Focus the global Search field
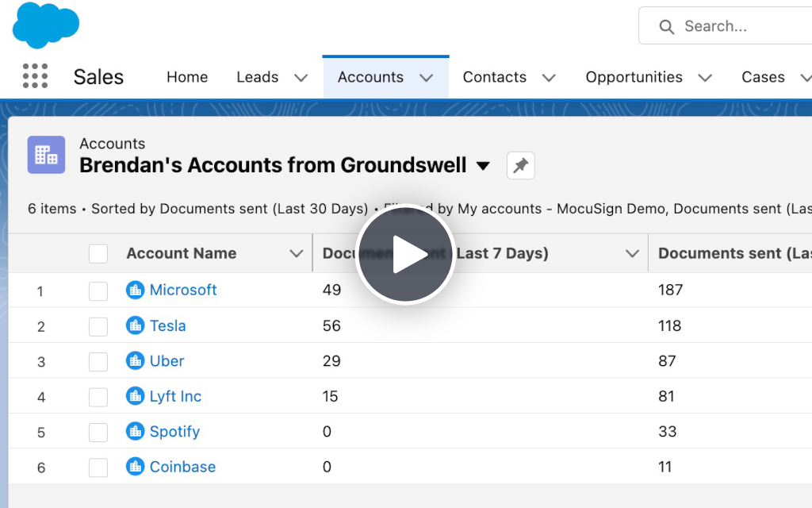 tap(725, 26)
